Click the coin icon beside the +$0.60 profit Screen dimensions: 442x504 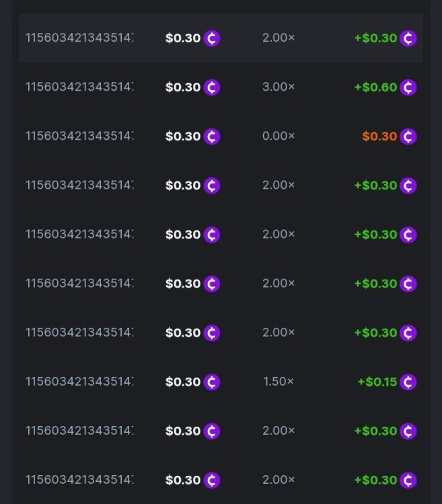point(408,87)
